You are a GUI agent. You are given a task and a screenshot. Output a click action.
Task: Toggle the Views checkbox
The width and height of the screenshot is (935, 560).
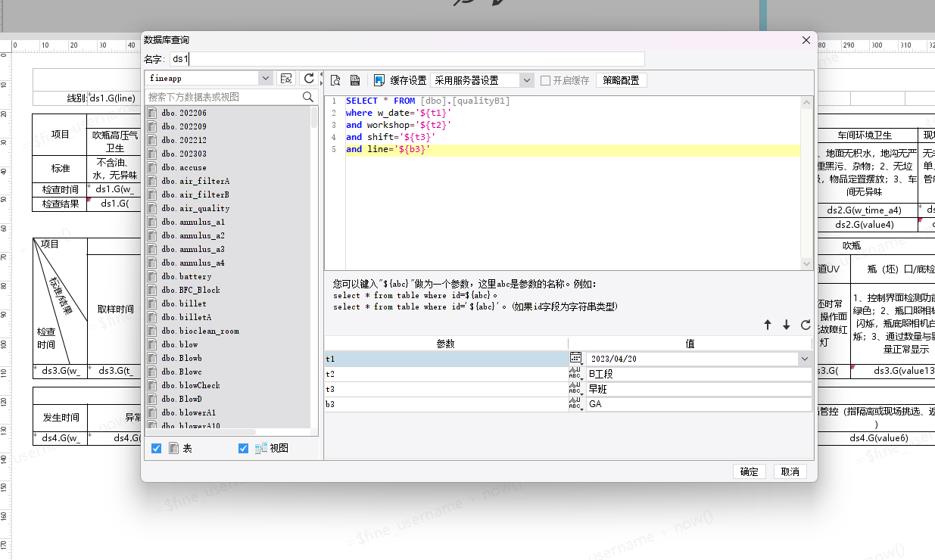pos(243,449)
